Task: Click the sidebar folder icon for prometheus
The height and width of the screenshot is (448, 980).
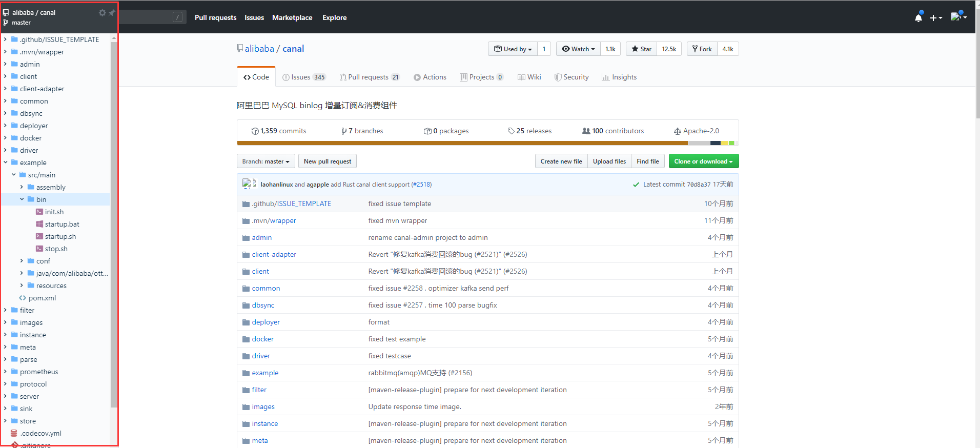Action: [x=15, y=372]
